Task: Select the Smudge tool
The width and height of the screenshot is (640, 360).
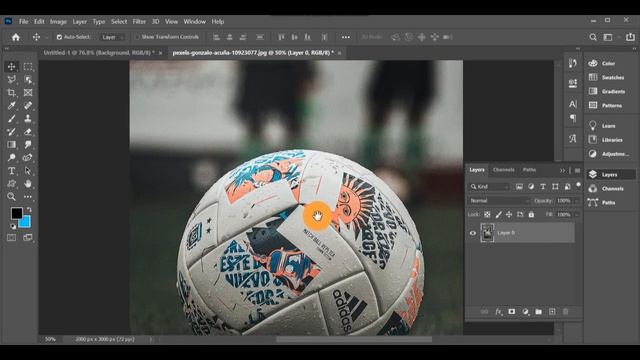Action: (x=28, y=144)
